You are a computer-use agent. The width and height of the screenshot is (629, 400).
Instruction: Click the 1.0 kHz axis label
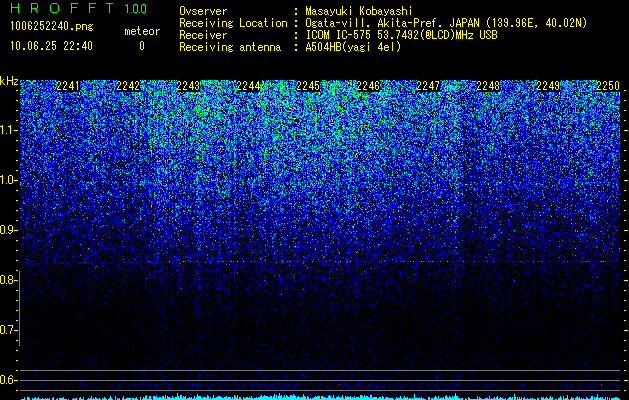(x=8, y=181)
